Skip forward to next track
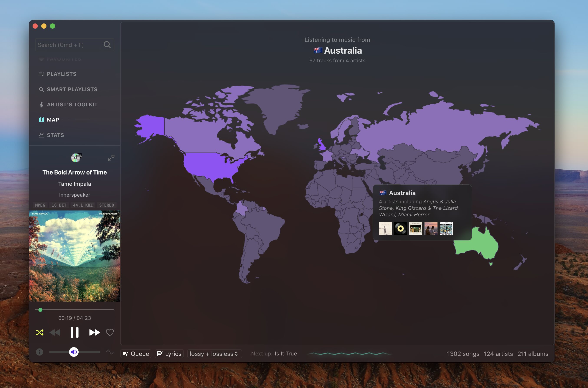 coord(94,332)
